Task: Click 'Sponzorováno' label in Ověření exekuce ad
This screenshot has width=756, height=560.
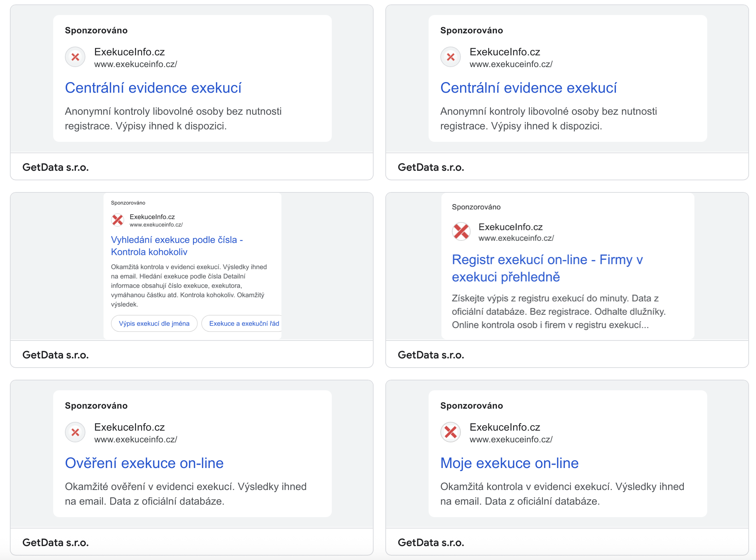Action: coord(96,406)
